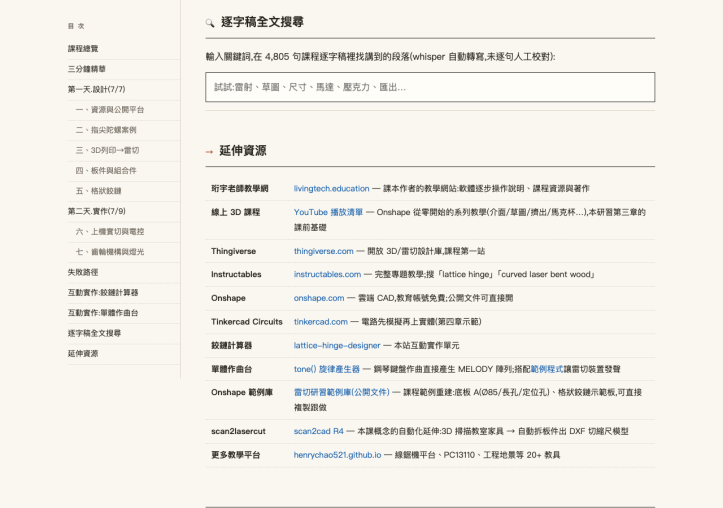Open scan2cad R4 link
This screenshot has height=508, width=723.
(x=319, y=431)
